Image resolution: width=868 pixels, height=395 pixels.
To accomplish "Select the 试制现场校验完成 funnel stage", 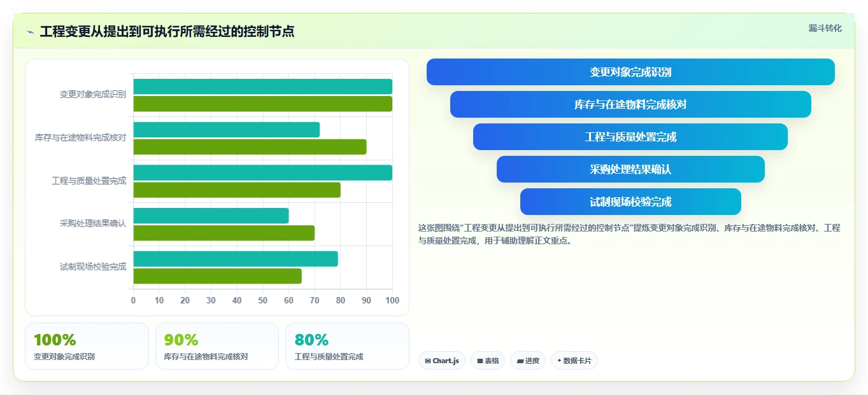I will point(630,202).
